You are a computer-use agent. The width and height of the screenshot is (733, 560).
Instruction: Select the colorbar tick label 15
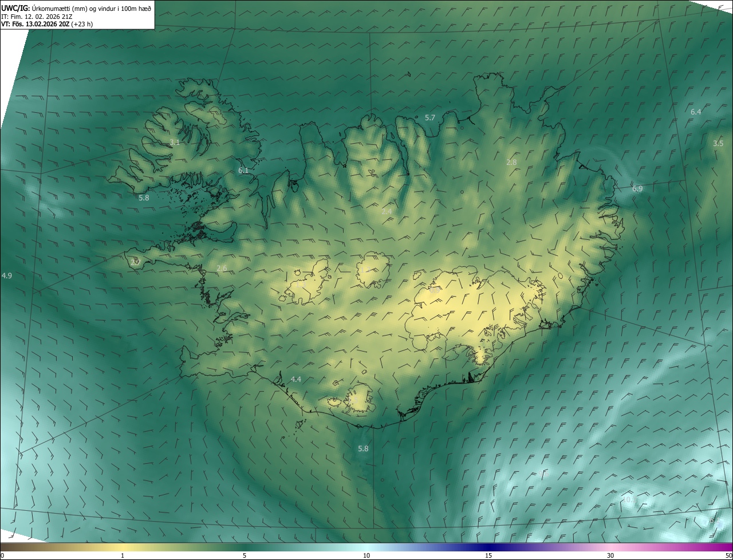[488, 555]
